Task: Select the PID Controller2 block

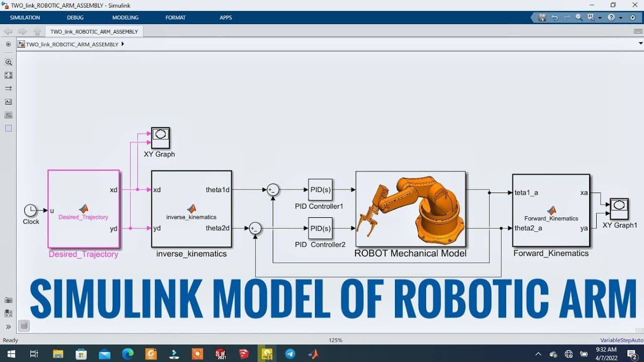Action: pyautogui.click(x=320, y=229)
